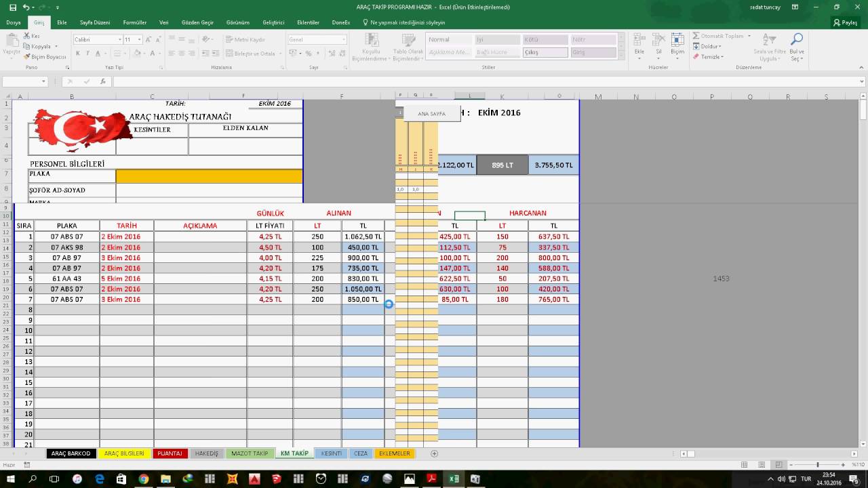Open the ARAÇ BARKOD sheet tab
This screenshot has height=488, width=868.
(x=71, y=453)
